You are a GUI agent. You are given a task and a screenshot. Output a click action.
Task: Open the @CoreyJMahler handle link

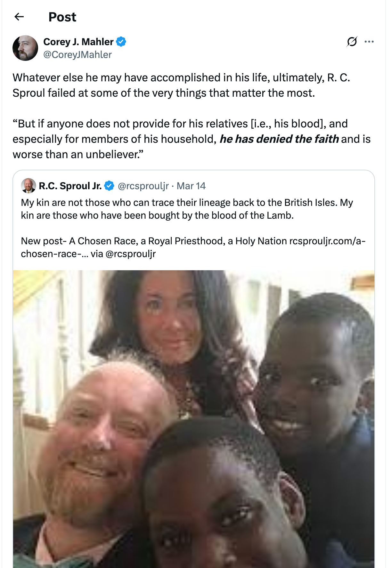[x=78, y=55]
